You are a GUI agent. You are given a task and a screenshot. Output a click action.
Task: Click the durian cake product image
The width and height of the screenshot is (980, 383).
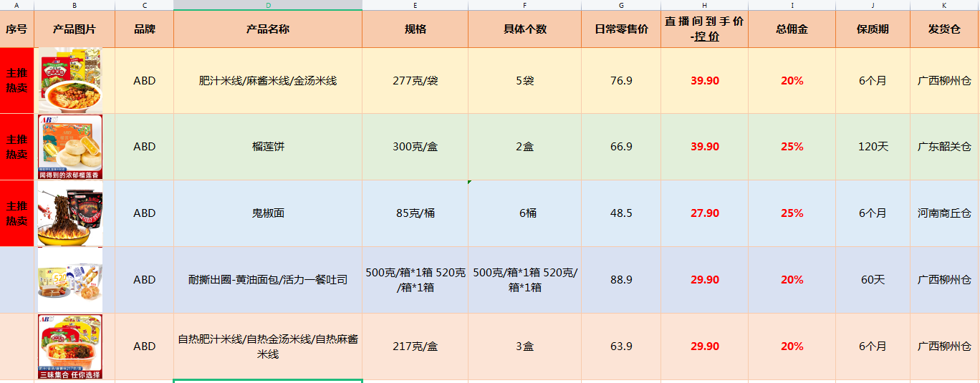[x=70, y=147]
